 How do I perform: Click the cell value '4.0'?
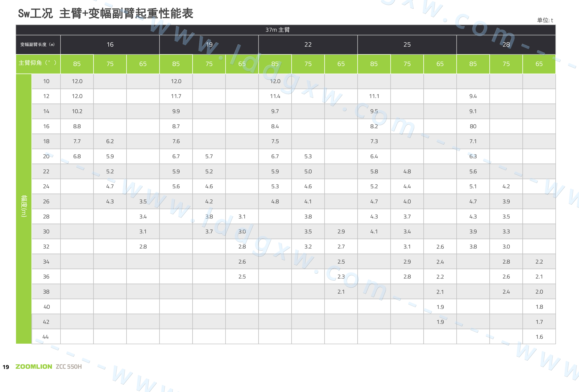click(407, 202)
